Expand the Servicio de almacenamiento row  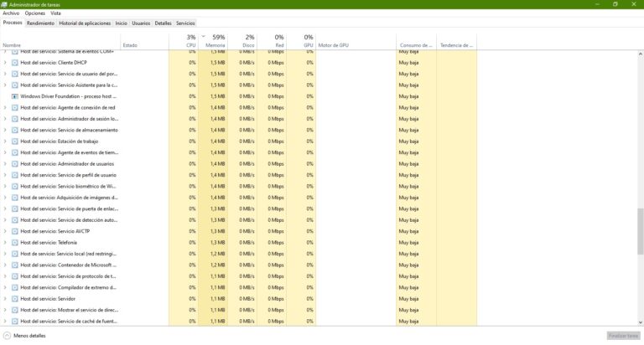5,130
